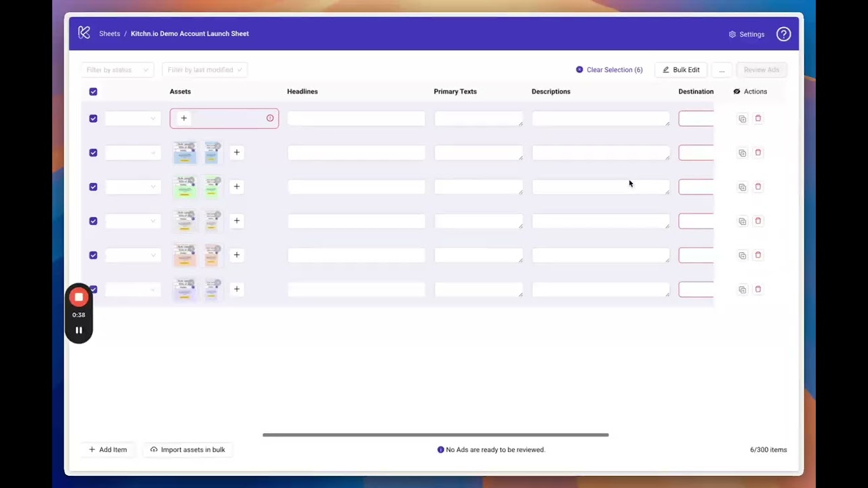Open the Settings menu
868x488 pixels.
(x=747, y=35)
